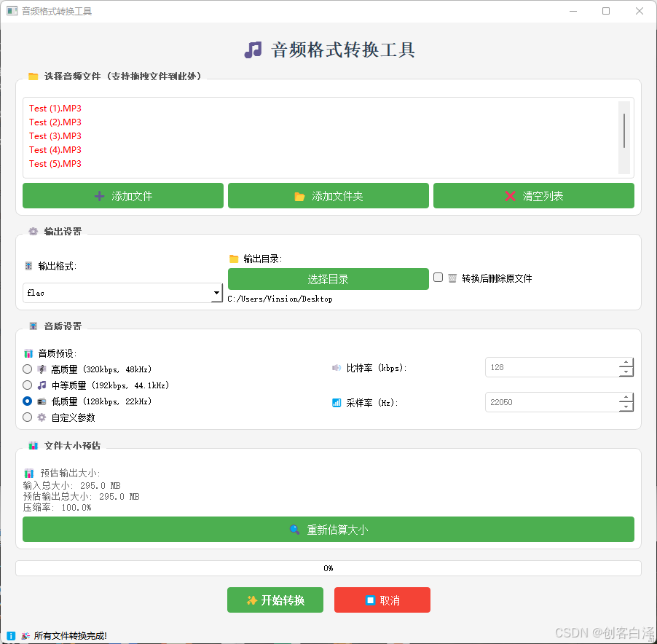This screenshot has height=644, width=657.
Task: Click the chart icon beside 文件大小预估 heading
Action: (x=33, y=446)
